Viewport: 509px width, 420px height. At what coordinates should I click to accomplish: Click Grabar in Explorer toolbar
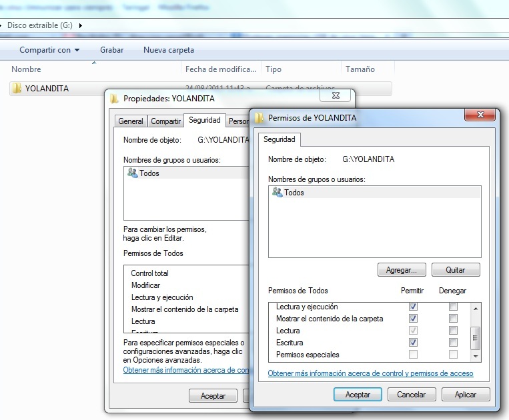tap(111, 50)
